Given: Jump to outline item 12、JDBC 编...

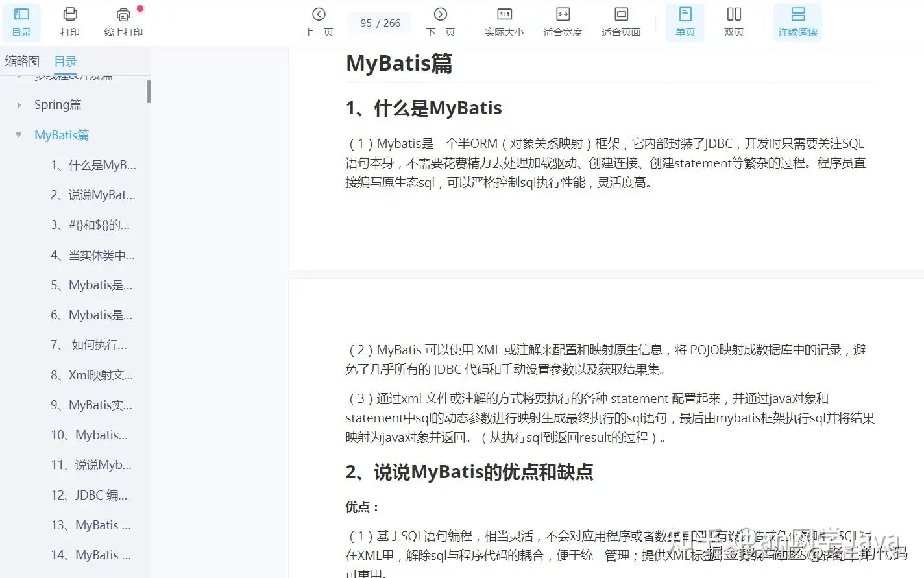Looking at the screenshot, I should point(89,495).
